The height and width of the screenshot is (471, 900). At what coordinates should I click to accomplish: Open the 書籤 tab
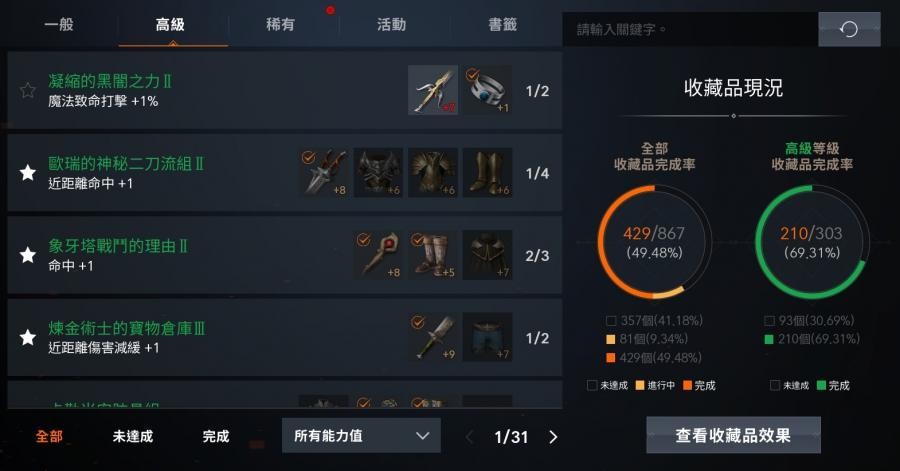coord(503,25)
